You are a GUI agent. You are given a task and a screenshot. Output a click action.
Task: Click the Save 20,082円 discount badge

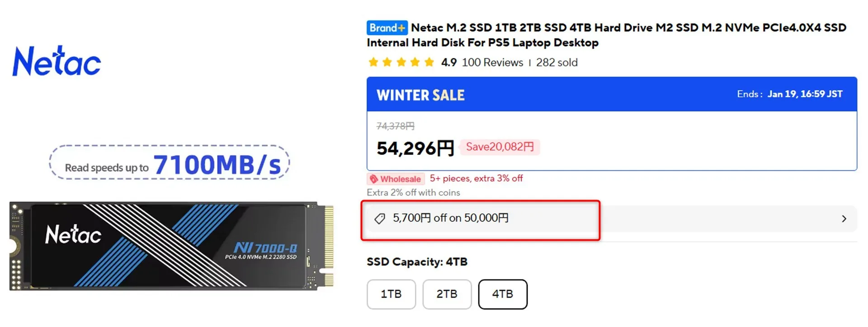(500, 147)
